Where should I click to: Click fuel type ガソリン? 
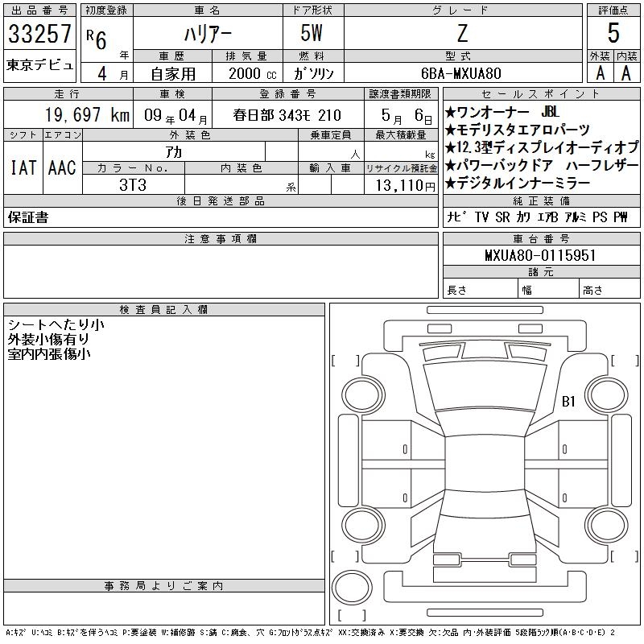coord(313,73)
